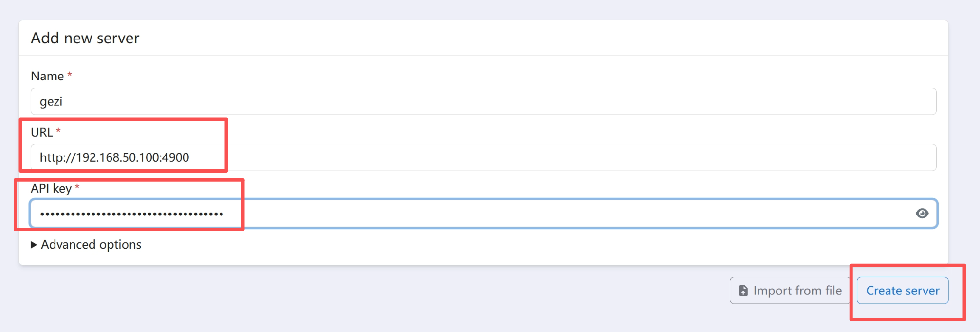Click empty right side of Name field
This screenshot has height=332, width=980.
click(x=730, y=102)
